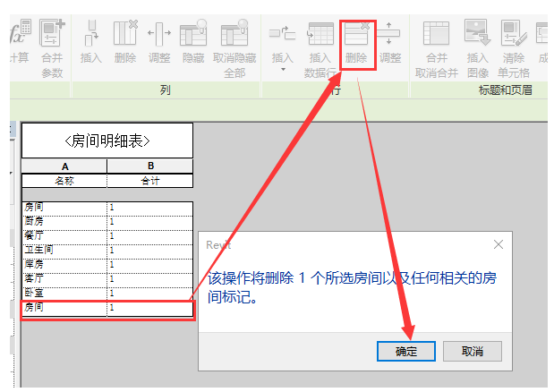Click the column 删除 delete icon
Image resolution: width=554 pixels, height=392 pixels.
coord(125,33)
